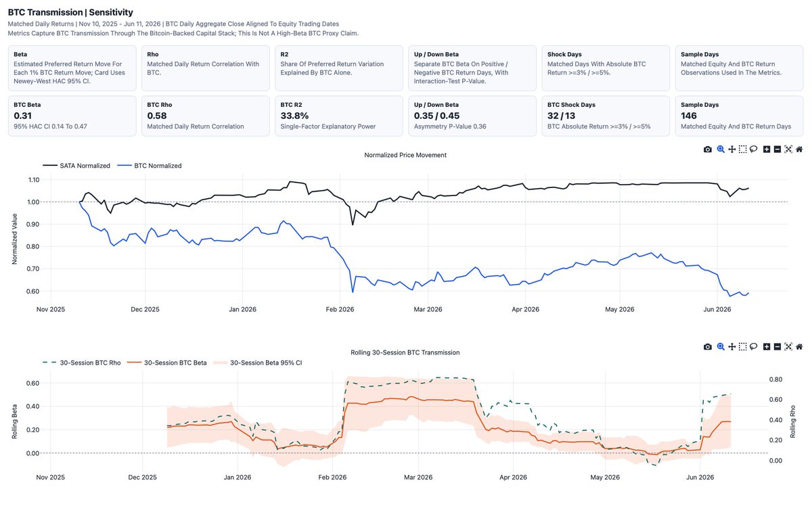Zoom out on the Rolling 30-Session chart

777,346
